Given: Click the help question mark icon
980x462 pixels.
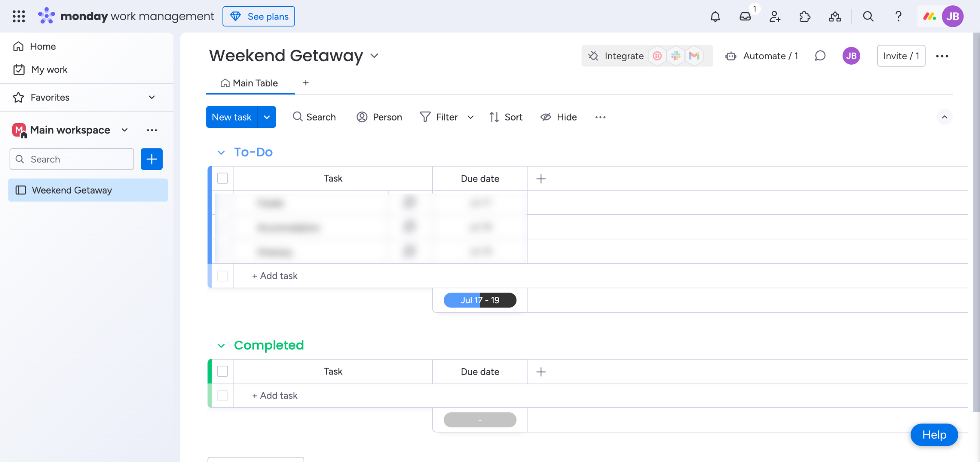Looking at the screenshot, I should click(898, 16).
